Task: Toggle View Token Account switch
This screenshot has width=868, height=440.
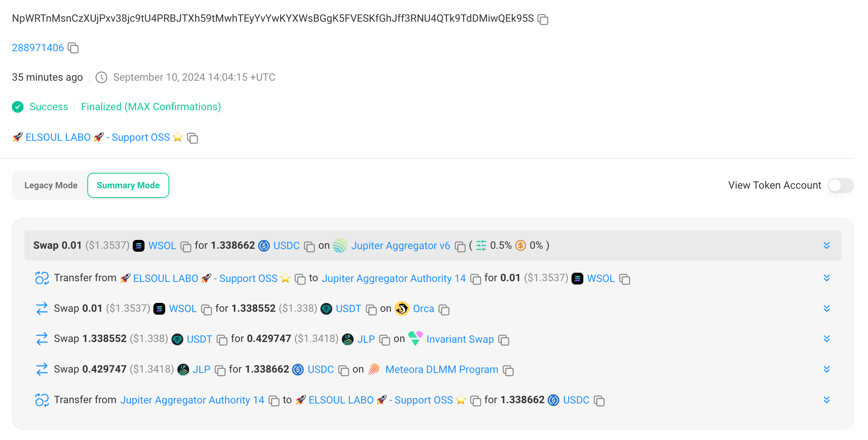Action: [840, 185]
